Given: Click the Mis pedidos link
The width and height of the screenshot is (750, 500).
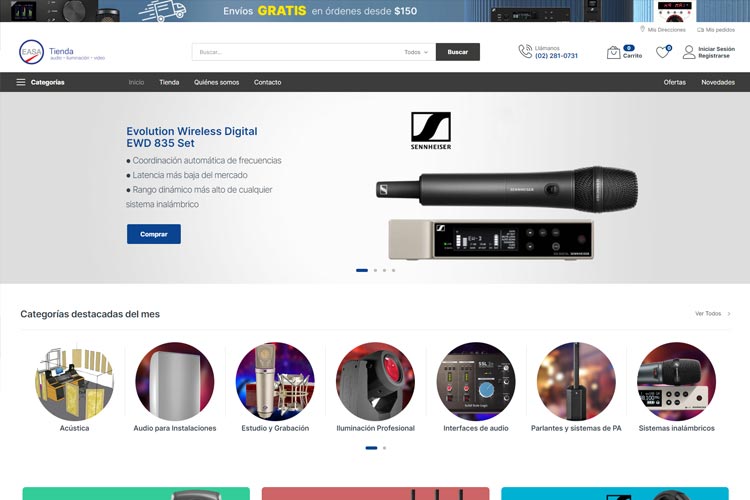Looking at the screenshot, I should 720,30.
